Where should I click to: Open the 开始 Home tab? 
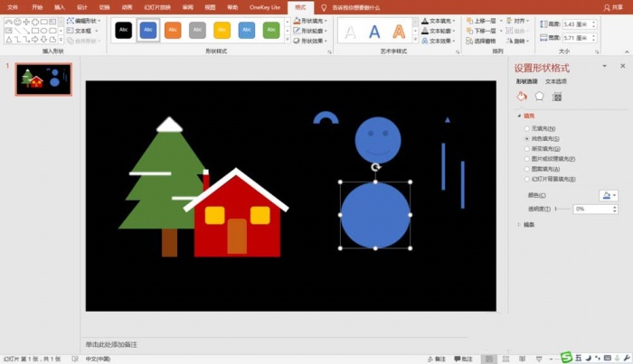(37, 7)
